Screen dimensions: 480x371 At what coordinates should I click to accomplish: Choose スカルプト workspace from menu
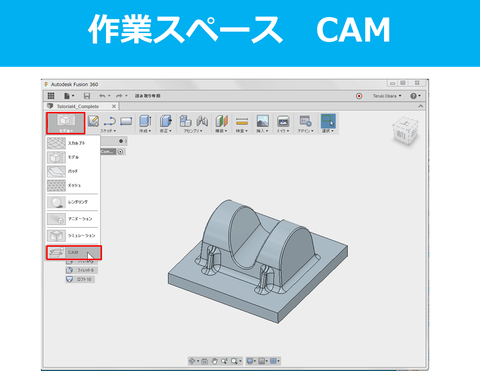point(73,143)
